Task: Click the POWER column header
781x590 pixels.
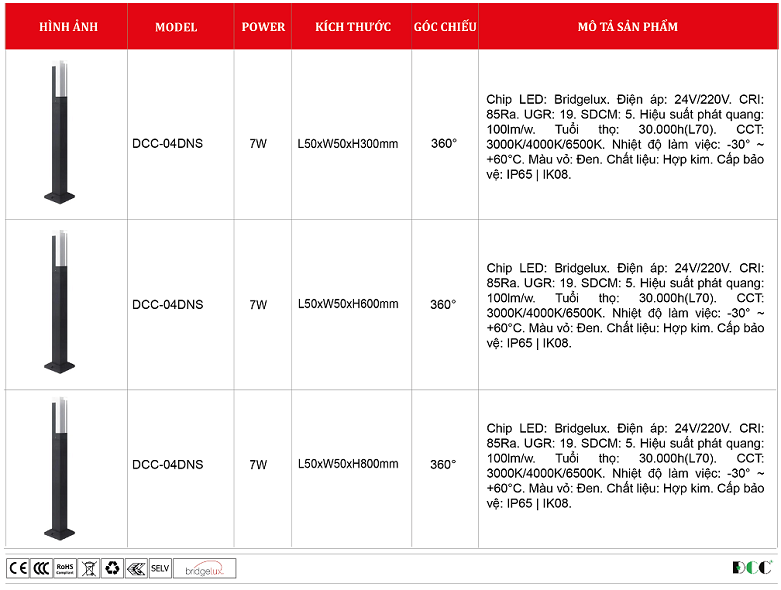Action: [263, 27]
